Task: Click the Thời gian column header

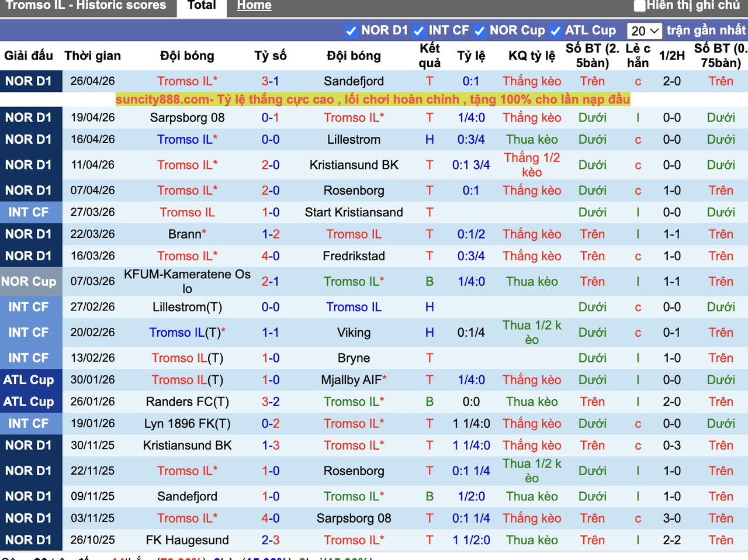Action: coord(92,56)
